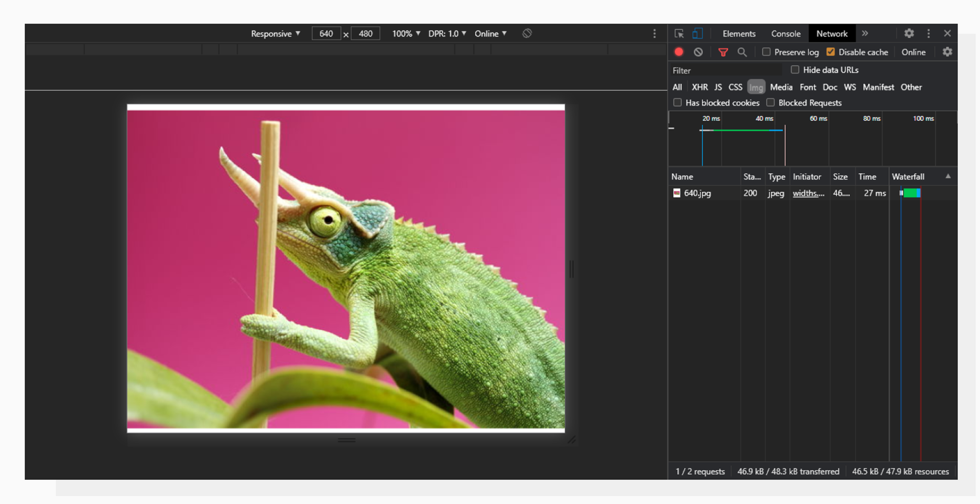Click the toggle device toolbar icon
Screen dimensions: 980x504
point(697,33)
